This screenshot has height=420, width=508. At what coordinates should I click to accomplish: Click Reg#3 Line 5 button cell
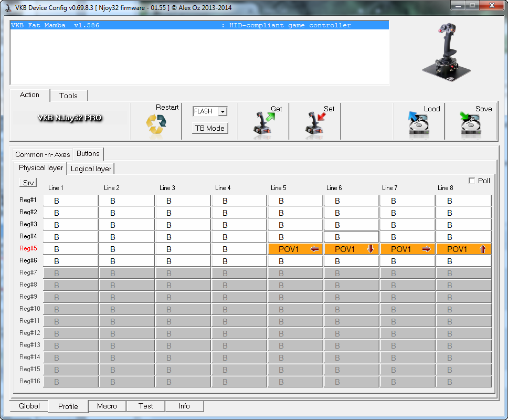(295, 225)
